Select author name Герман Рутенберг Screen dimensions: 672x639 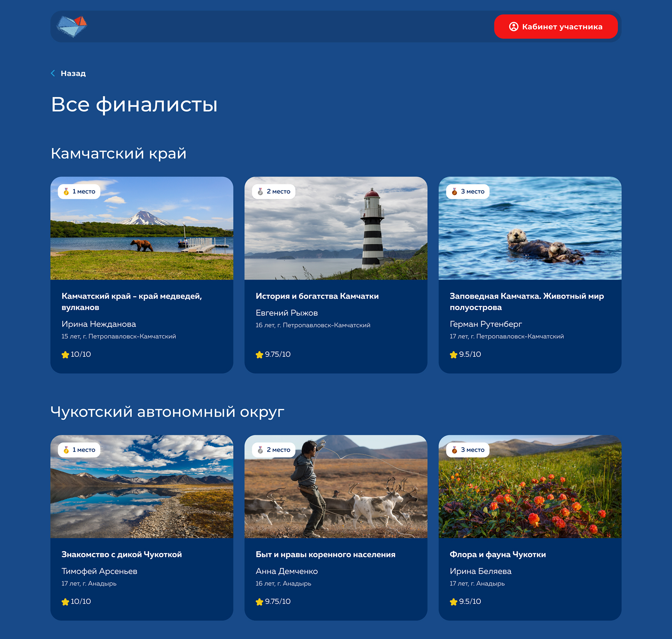[x=485, y=324]
